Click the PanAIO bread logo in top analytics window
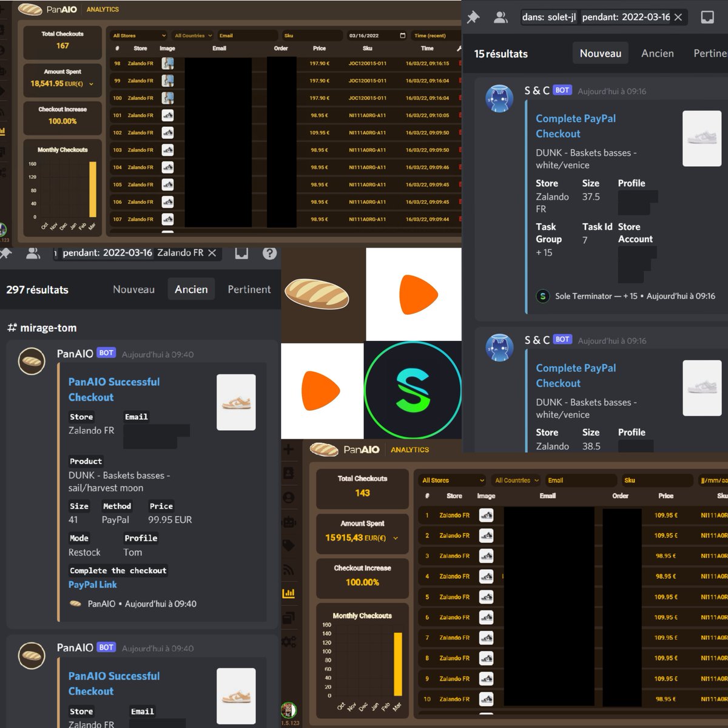Screen dimensions: 728x728 click(30, 10)
